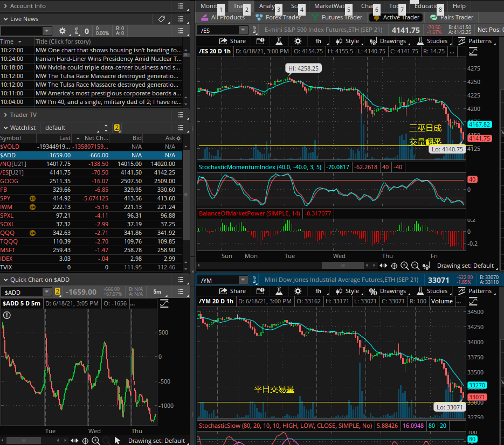Open chart settings gear on the /ES chart
504x445 pixels.
coord(298,41)
